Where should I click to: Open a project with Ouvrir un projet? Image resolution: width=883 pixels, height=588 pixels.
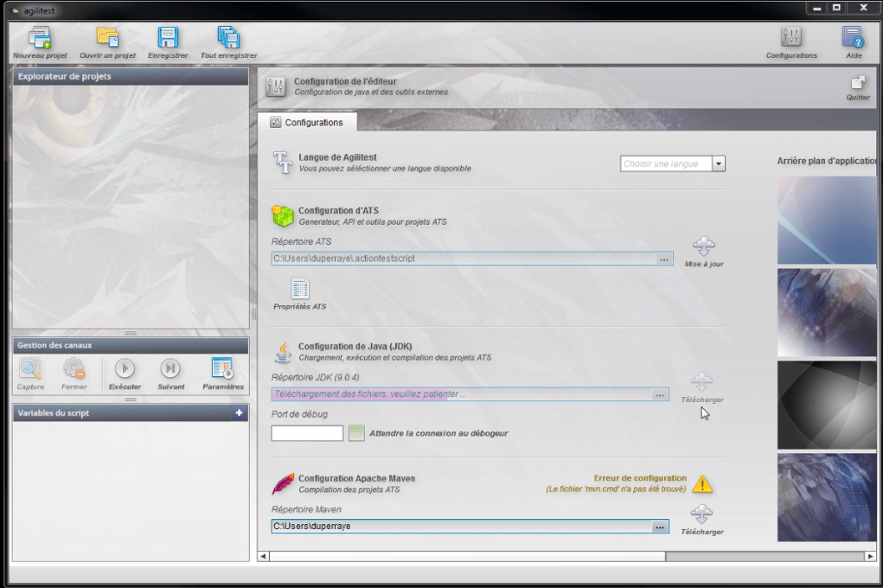coord(107,38)
